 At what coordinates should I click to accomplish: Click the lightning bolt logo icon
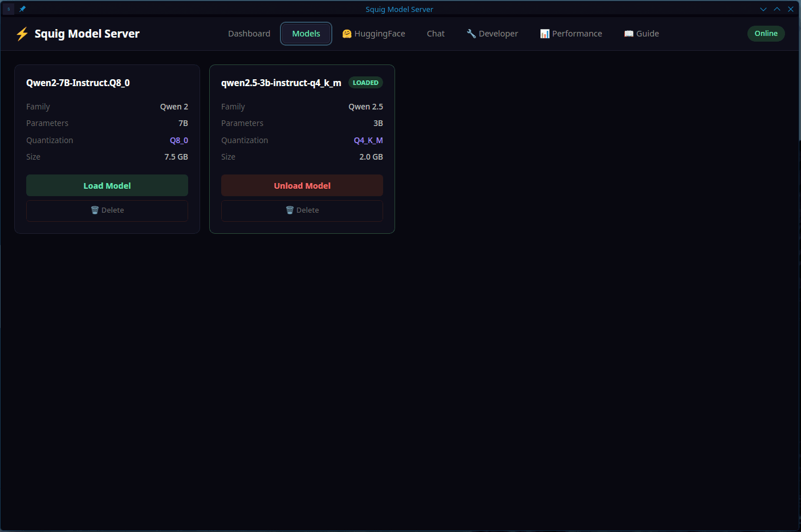[22, 34]
